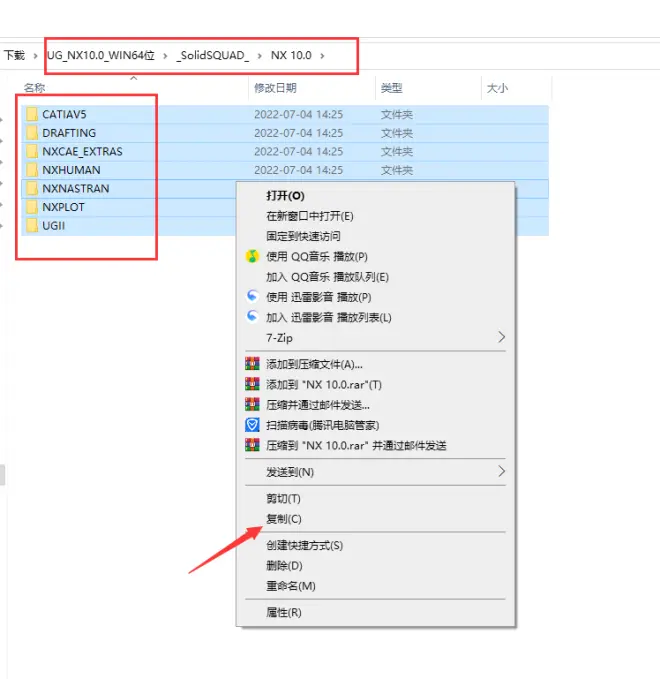Select the DRAFTING folder name

pyautogui.click(x=69, y=133)
